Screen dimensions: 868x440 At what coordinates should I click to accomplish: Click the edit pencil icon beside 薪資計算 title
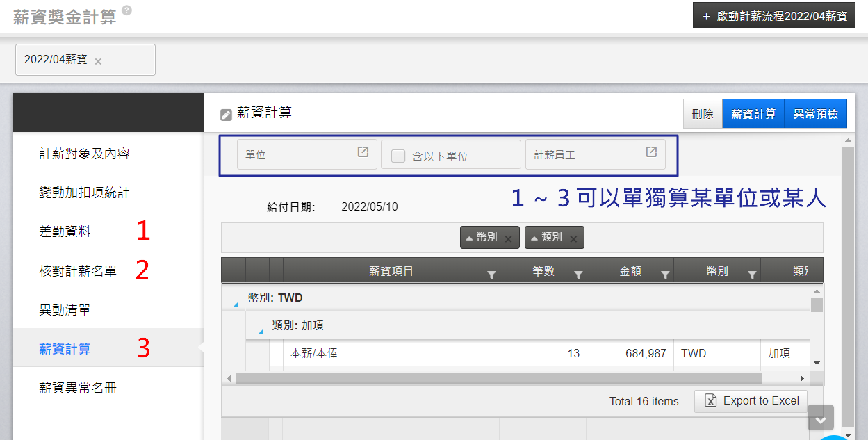(x=226, y=115)
